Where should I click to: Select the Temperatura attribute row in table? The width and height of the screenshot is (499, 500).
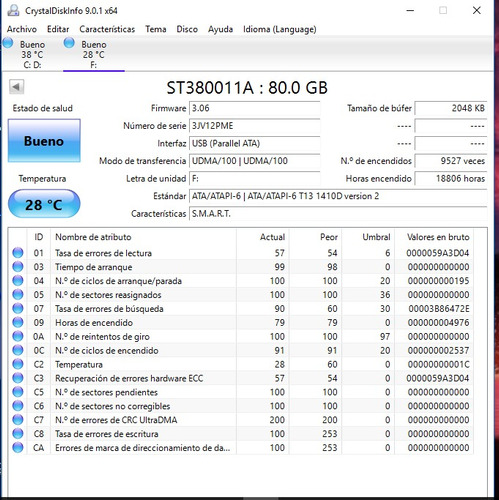[x=241, y=364]
